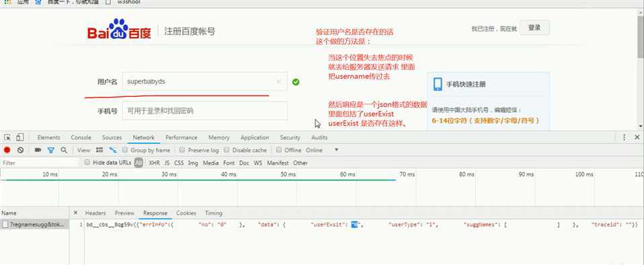Viewport: 644px width, 265px height.
Task: Toggle the network filter funnel icon
Action: click(51, 151)
